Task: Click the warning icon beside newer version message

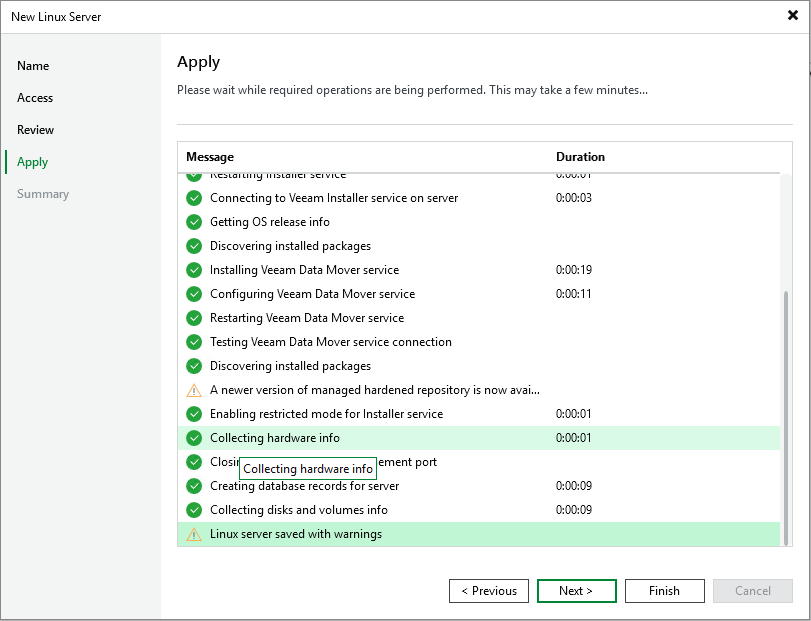Action: [194, 390]
